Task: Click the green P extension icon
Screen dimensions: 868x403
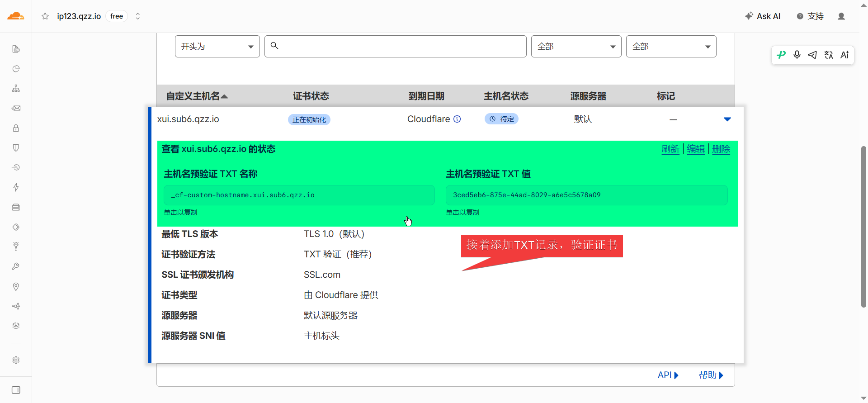Action: pos(781,55)
